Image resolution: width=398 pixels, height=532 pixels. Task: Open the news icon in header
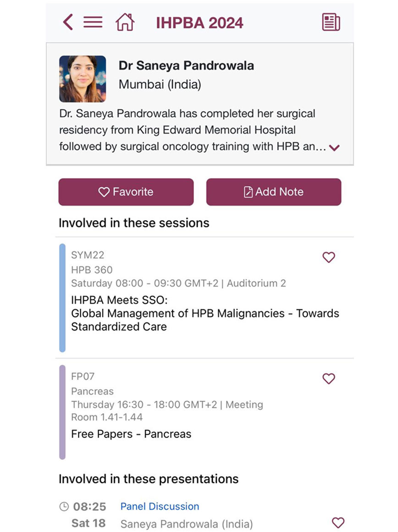pos(331,22)
